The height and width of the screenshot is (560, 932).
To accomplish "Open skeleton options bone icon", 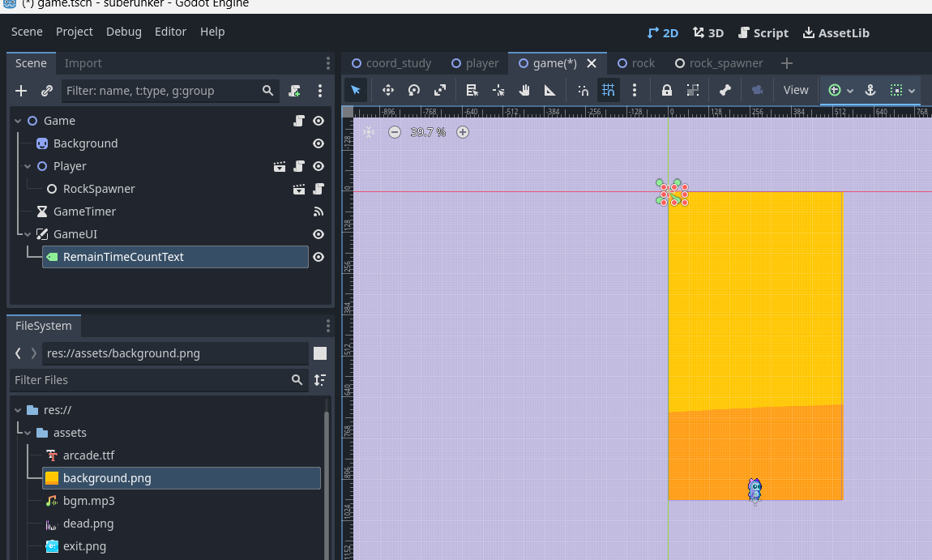I will [725, 90].
